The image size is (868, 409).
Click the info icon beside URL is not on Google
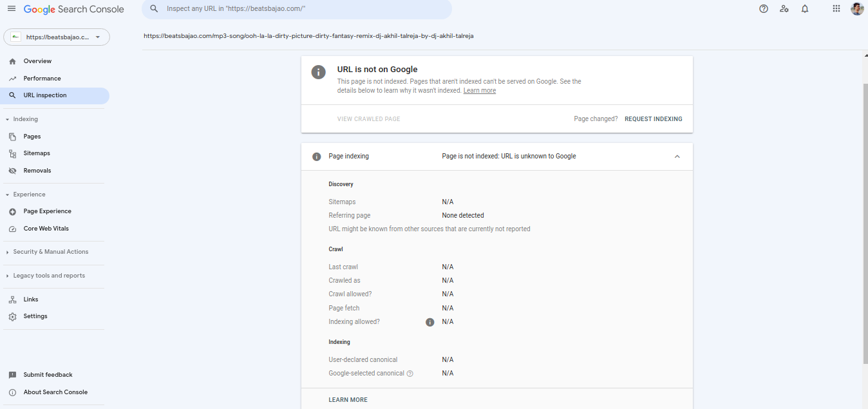(x=319, y=72)
